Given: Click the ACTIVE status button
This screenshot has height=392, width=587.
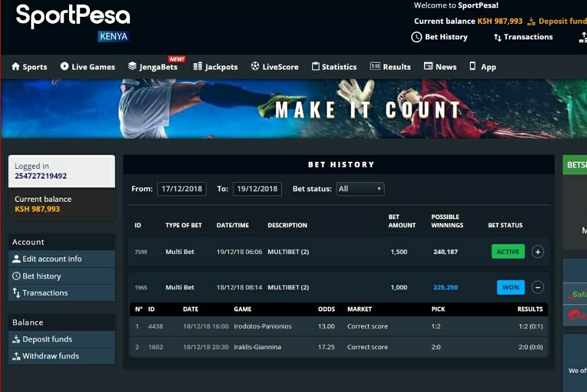Looking at the screenshot, I should coord(508,252).
